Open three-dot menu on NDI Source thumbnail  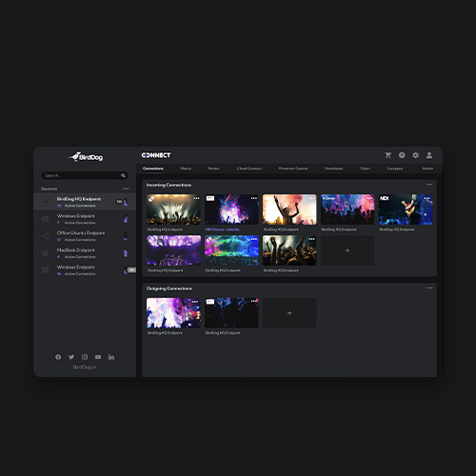[254, 198]
